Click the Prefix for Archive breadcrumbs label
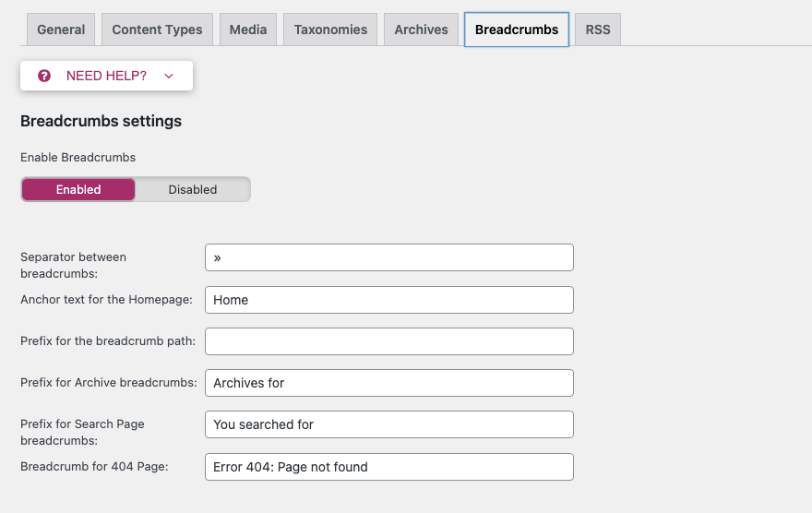Viewport: 812px width, 513px height. [109, 382]
